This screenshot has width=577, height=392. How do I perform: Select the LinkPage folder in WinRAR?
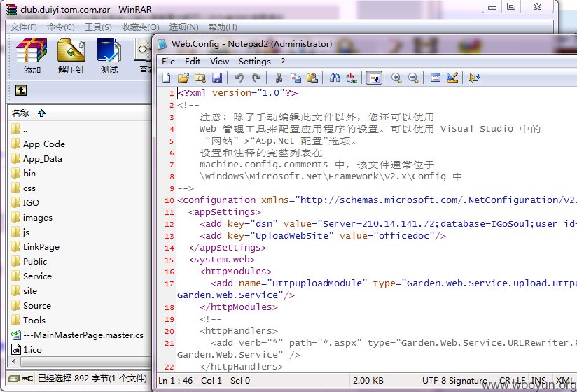pos(35,247)
